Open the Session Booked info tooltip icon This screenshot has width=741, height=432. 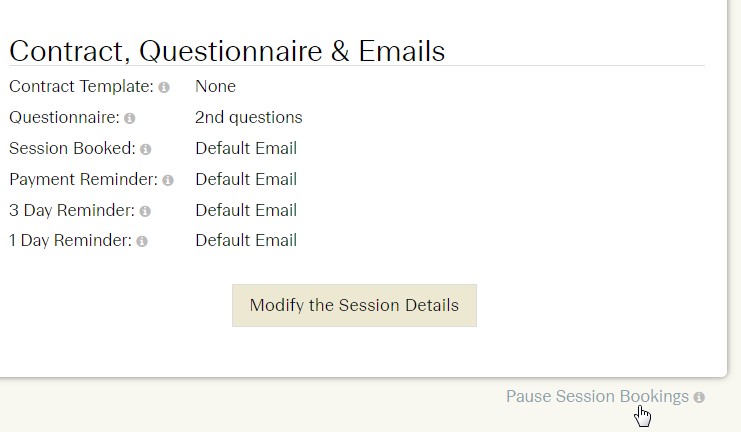point(146,149)
